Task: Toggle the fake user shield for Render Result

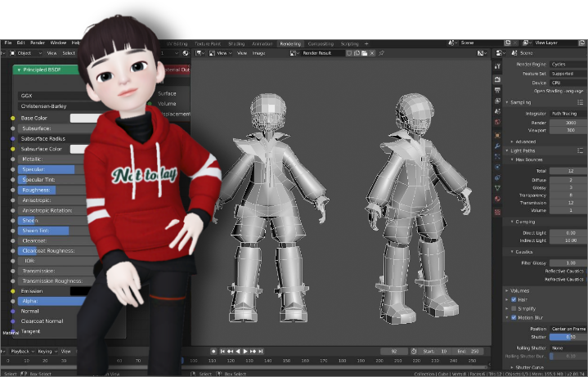Action: (349, 53)
